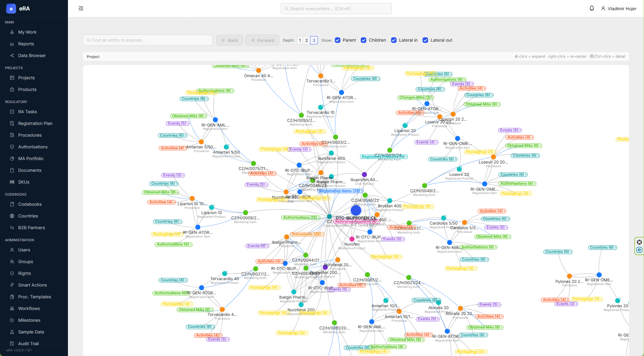Disable the Lateral out checkbox
Screen dimensions: 644x356
point(425,40)
